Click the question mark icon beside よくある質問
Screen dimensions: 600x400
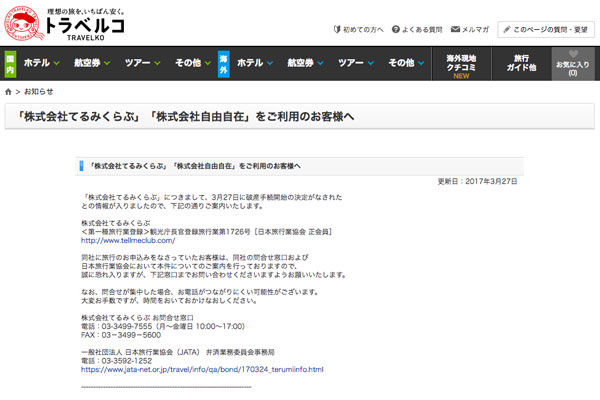click(396, 29)
